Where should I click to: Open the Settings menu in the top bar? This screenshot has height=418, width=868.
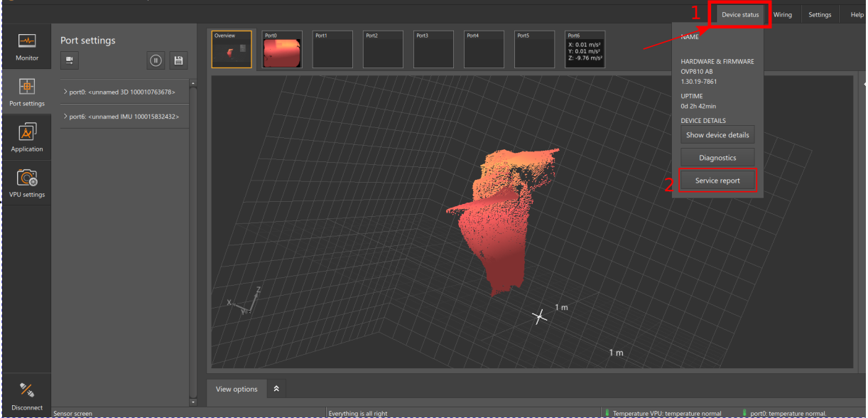coord(819,15)
